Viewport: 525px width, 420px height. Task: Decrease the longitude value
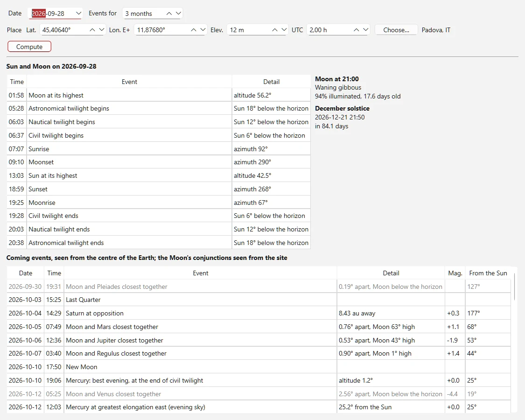pos(203,30)
